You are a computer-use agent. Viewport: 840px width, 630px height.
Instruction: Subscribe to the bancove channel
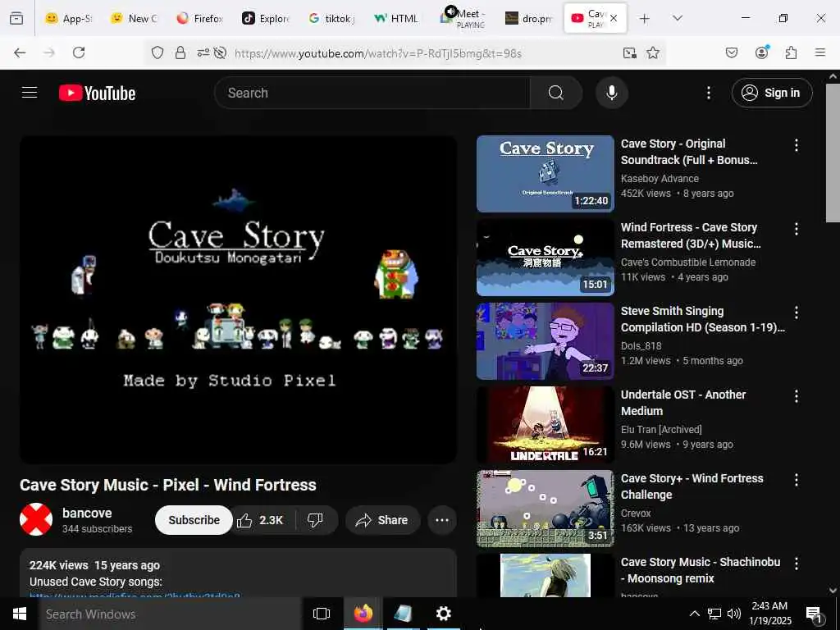pos(194,520)
